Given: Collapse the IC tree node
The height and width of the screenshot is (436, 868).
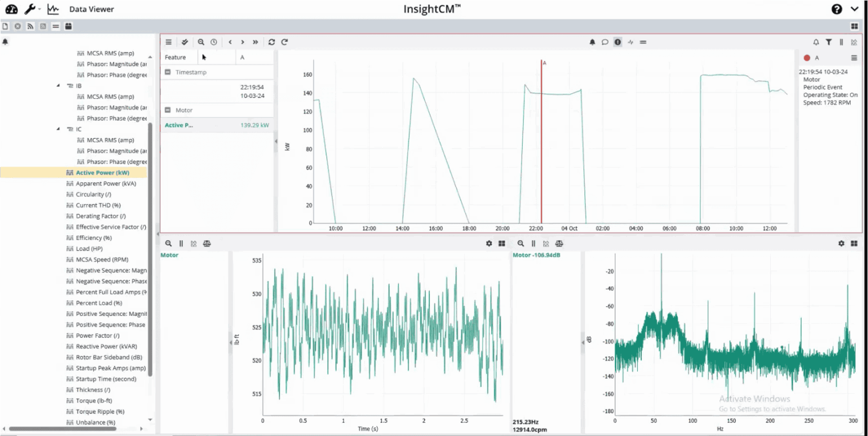Looking at the screenshot, I should [x=58, y=130].
